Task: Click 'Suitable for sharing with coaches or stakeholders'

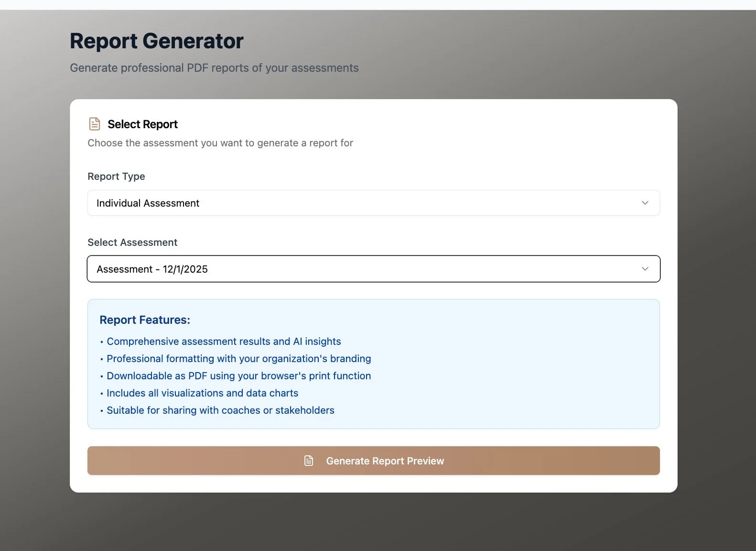Action: click(217, 410)
